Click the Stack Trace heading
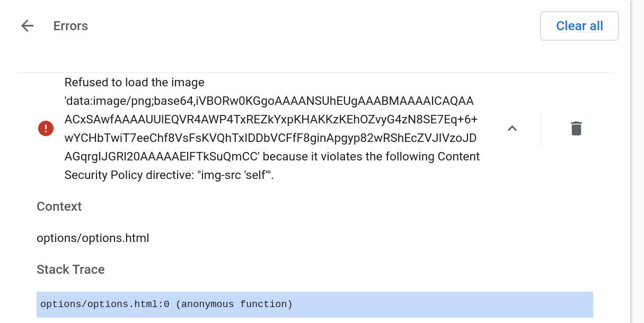 pos(70,270)
